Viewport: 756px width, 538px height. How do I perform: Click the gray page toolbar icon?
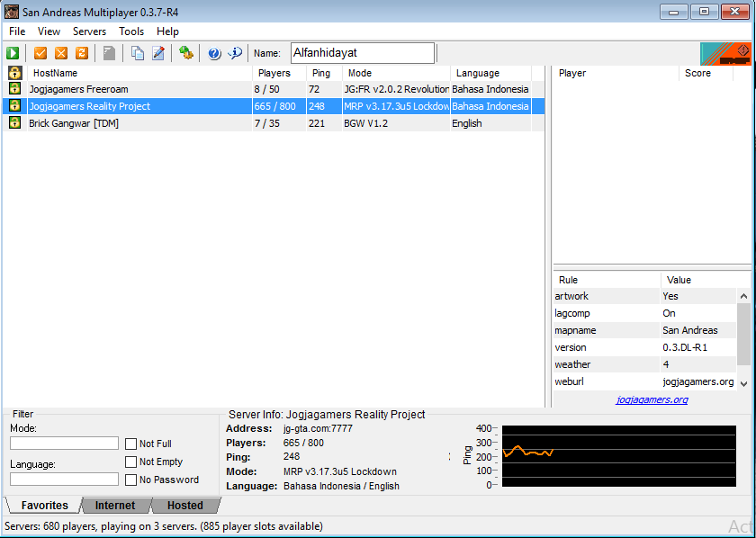pyautogui.click(x=110, y=53)
